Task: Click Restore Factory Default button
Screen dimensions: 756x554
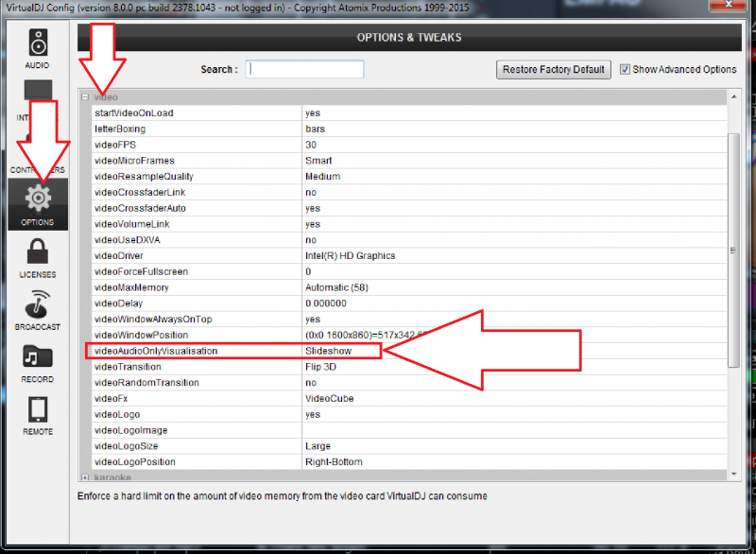Action: pos(554,69)
